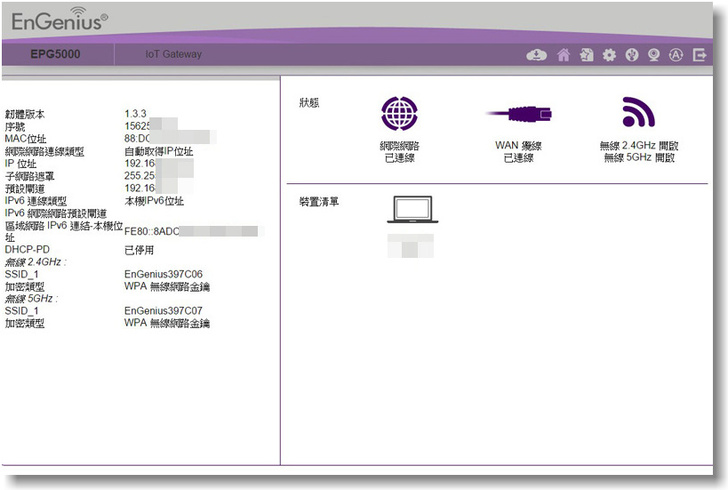Open the cloud download firmware icon
The height and width of the screenshot is (490, 728).
pos(536,55)
